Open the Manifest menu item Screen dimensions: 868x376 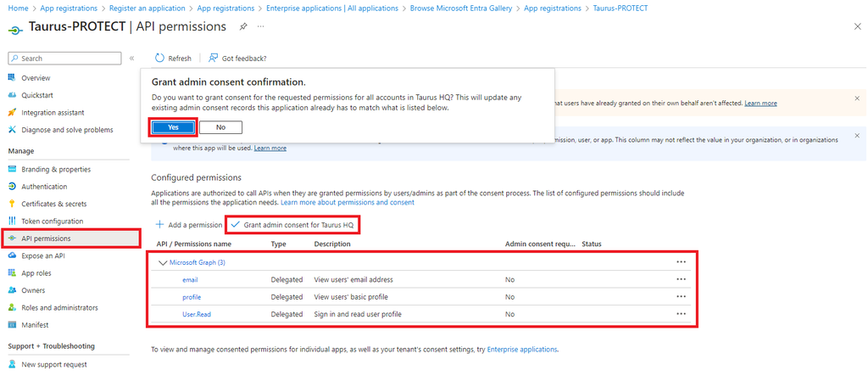pos(35,324)
